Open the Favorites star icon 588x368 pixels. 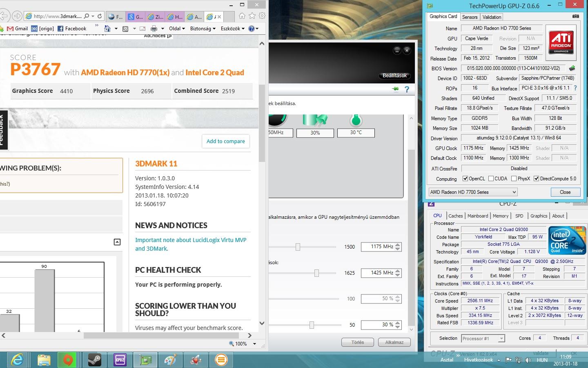click(252, 16)
